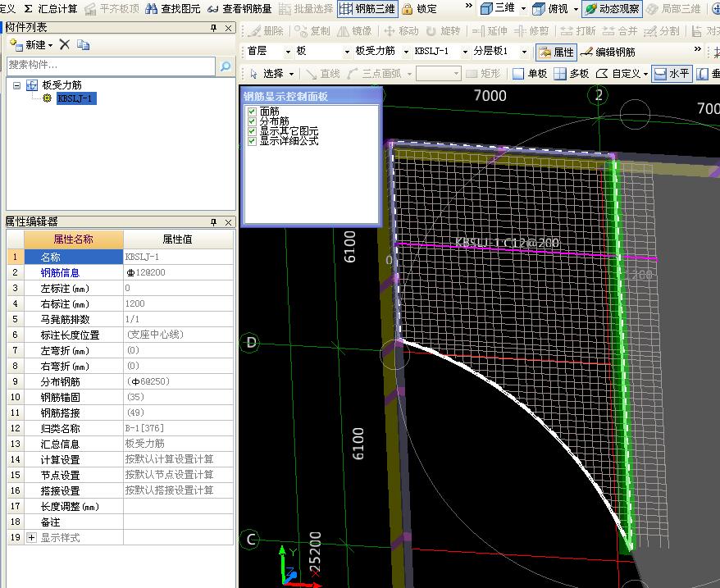
Task: Close the 构件列表 panel
Action: (228, 28)
